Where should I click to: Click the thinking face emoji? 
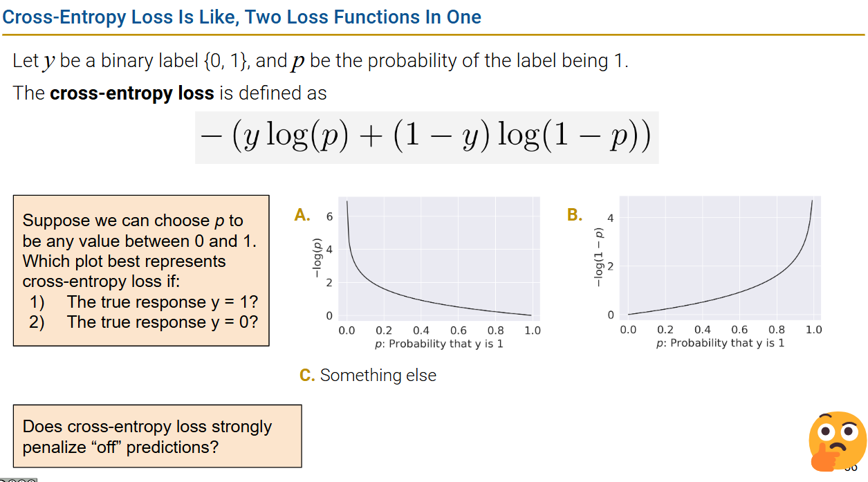pos(836,441)
